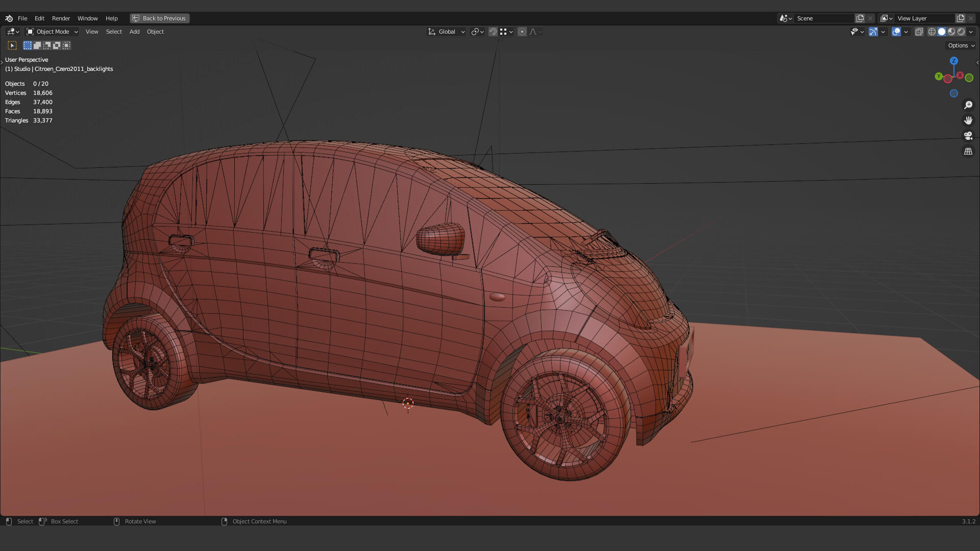The height and width of the screenshot is (551, 980).
Task: Open the object type visibility dropdown
Action: pyautogui.click(x=857, y=32)
